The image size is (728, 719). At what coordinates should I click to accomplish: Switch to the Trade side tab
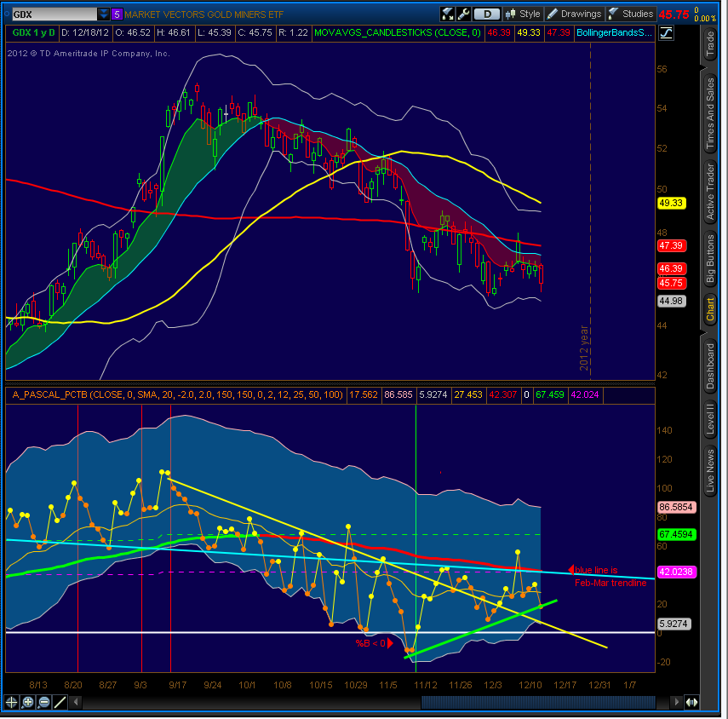(x=710, y=43)
